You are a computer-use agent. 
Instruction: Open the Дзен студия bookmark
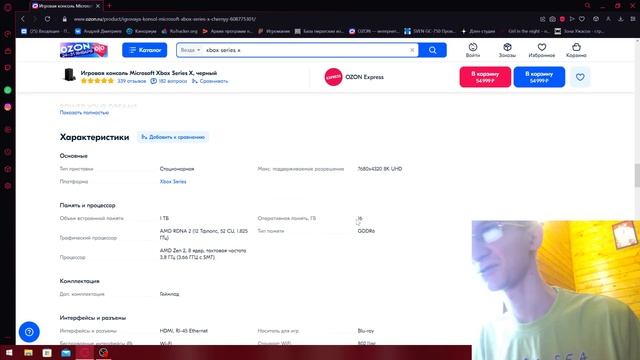tap(478, 31)
